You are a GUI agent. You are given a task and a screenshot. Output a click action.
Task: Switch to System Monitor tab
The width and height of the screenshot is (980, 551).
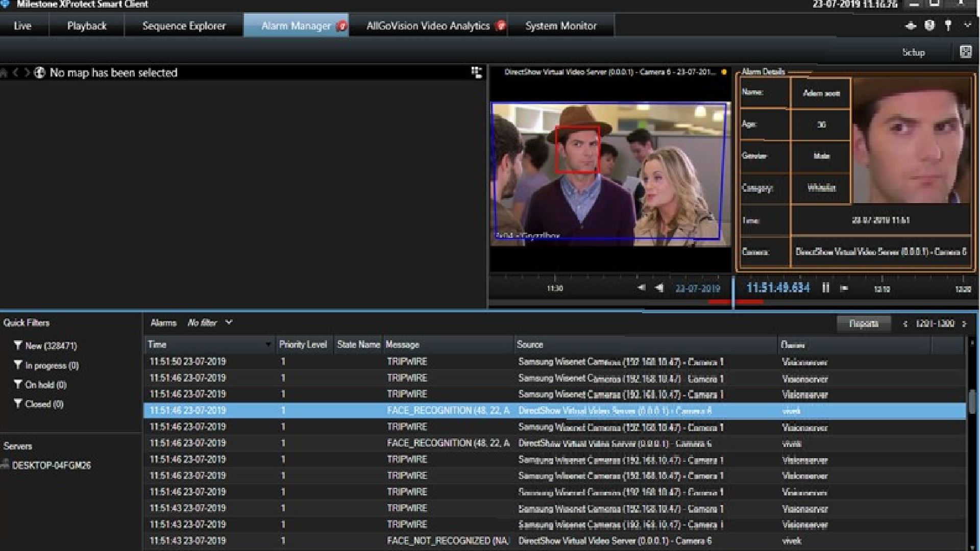tap(561, 26)
